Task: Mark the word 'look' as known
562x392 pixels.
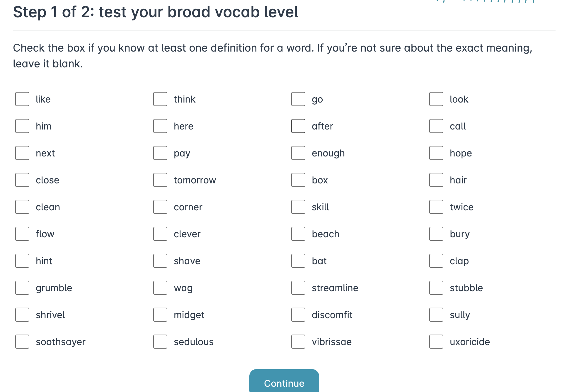Action: (436, 99)
